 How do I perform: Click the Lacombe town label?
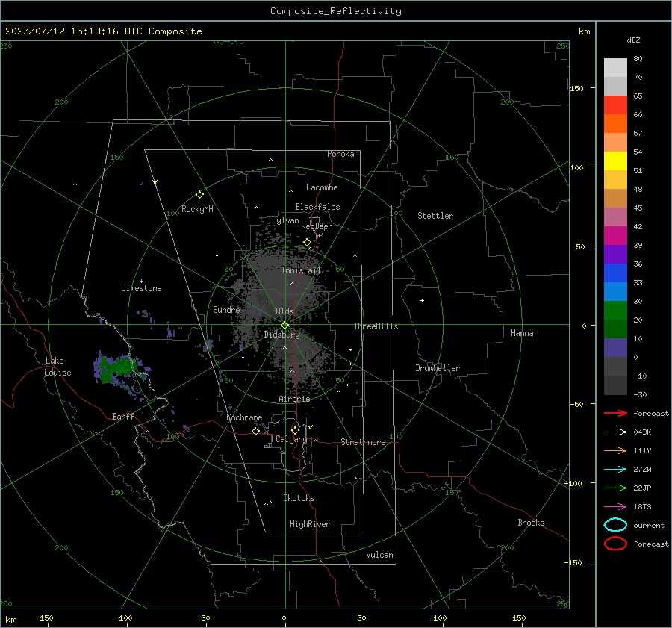click(322, 187)
